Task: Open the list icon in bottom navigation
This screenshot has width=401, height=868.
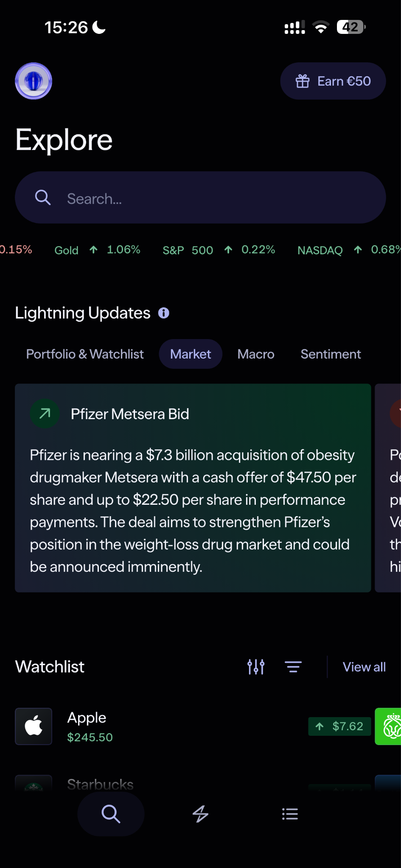Action: [290, 813]
